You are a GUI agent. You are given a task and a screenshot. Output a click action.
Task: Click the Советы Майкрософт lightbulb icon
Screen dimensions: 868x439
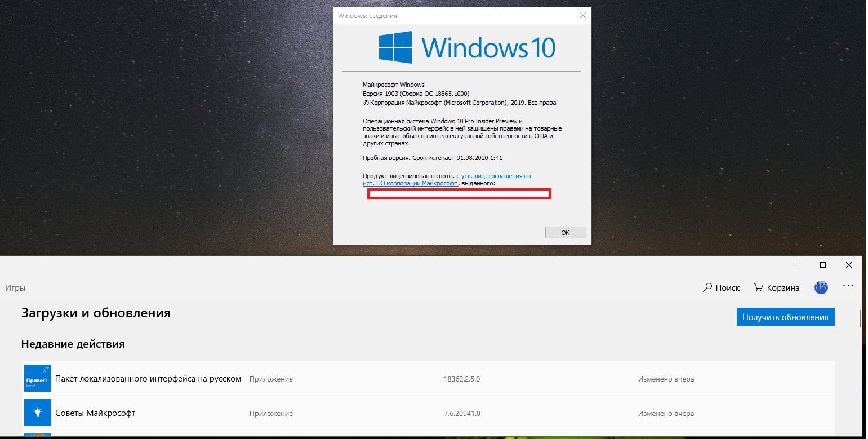pyautogui.click(x=38, y=413)
